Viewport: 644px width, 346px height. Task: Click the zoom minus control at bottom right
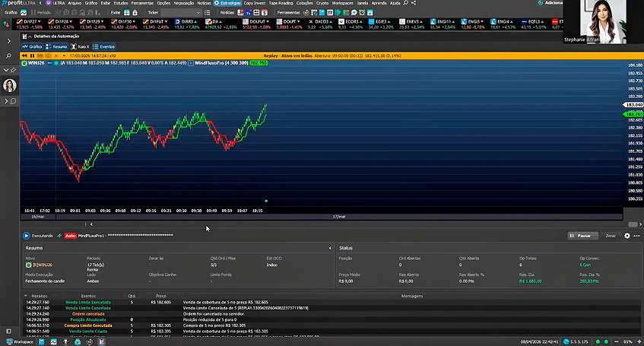click(x=617, y=342)
